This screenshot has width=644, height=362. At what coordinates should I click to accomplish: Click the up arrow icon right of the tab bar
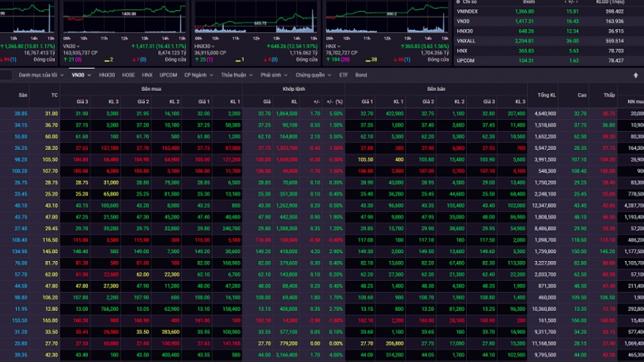point(635,75)
